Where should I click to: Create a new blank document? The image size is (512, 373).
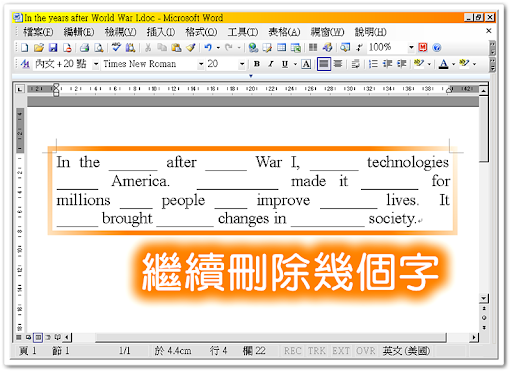point(24,48)
